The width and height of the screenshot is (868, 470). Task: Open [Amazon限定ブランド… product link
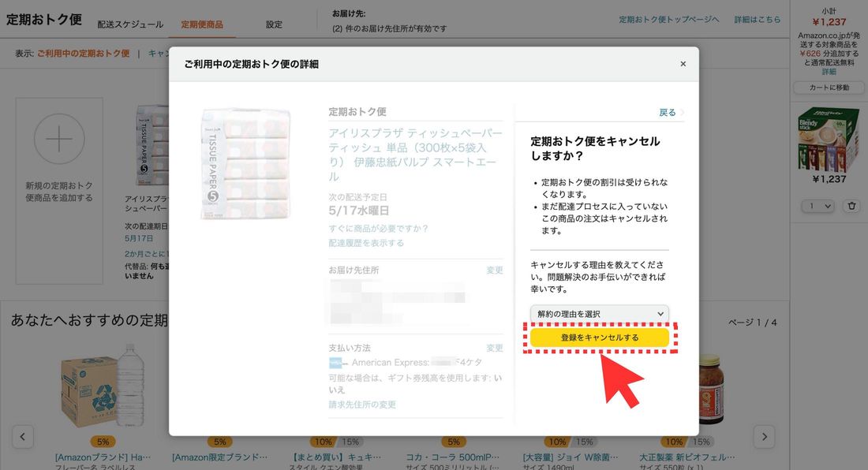tap(220, 457)
